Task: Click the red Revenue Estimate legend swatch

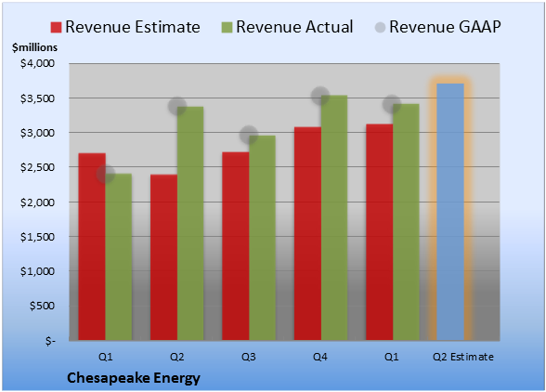Action: point(56,28)
